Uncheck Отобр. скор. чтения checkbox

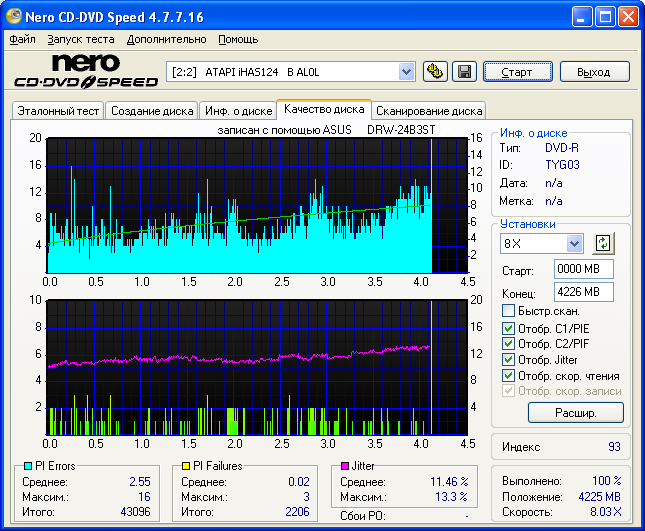[x=509, y=375]
